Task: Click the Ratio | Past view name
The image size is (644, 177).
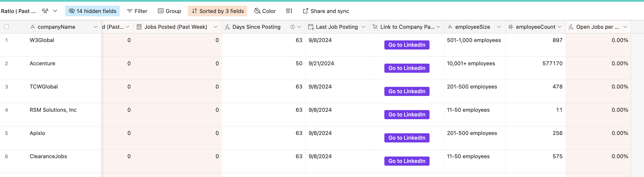Action: pos(18,11)
